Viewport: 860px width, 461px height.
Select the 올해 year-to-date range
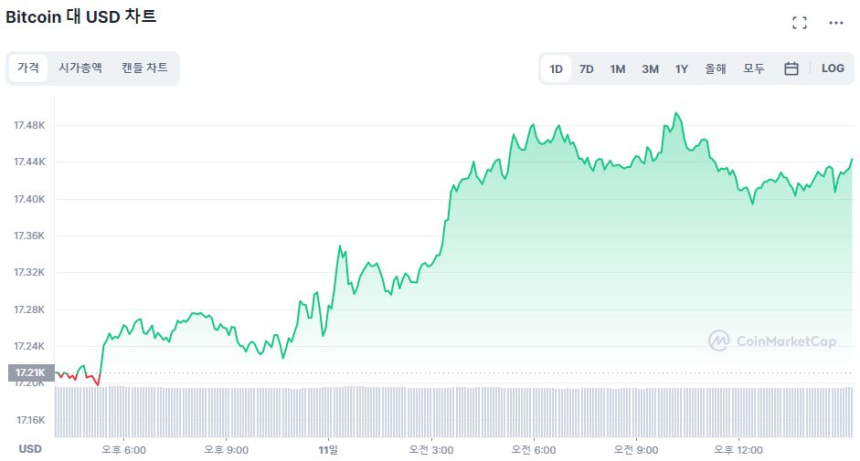pyautogui.click(x=715, y=69)
